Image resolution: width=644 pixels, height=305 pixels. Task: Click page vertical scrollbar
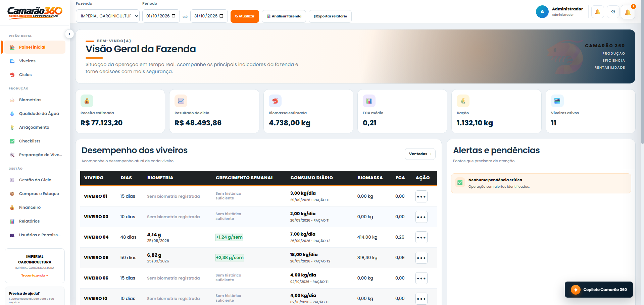coord(642,72)
